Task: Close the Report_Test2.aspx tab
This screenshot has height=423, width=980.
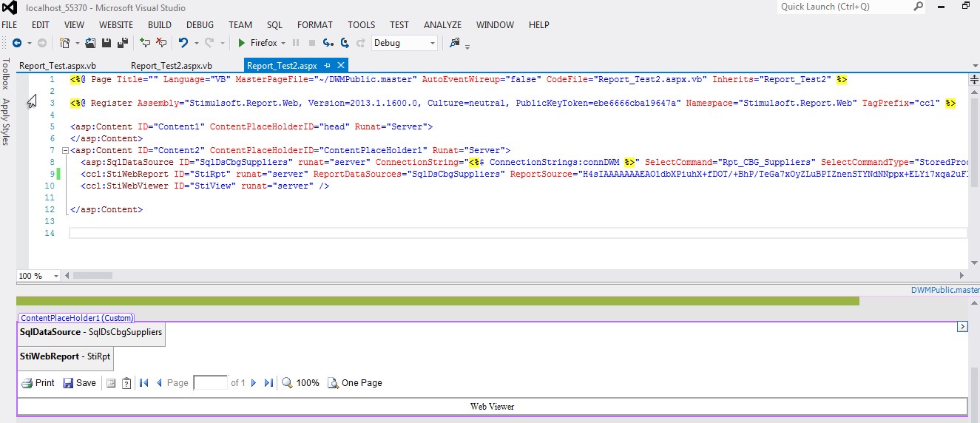Action: (x=340, y=66)
